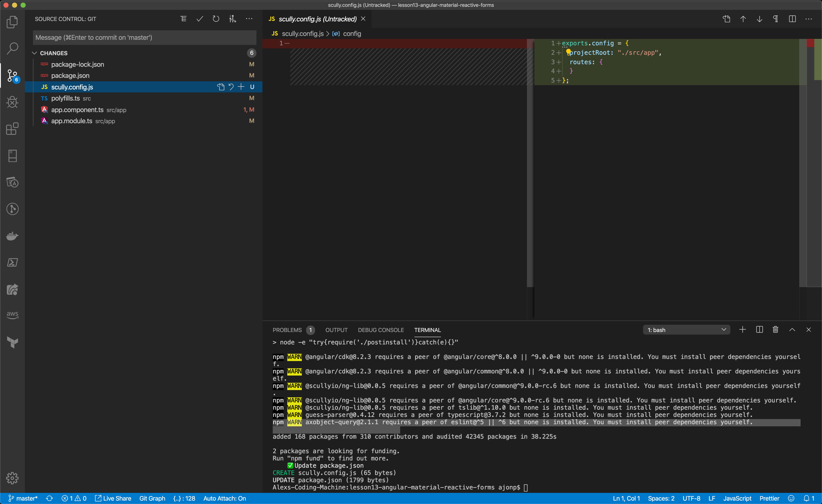Screen dimensions: 822x504
Task: Create a new terminal with plus icon
Action: point(743,330)
